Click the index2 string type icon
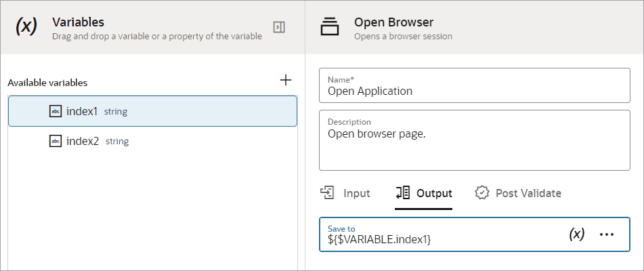This screenshot has height=271, width=644. click(56, 141)
